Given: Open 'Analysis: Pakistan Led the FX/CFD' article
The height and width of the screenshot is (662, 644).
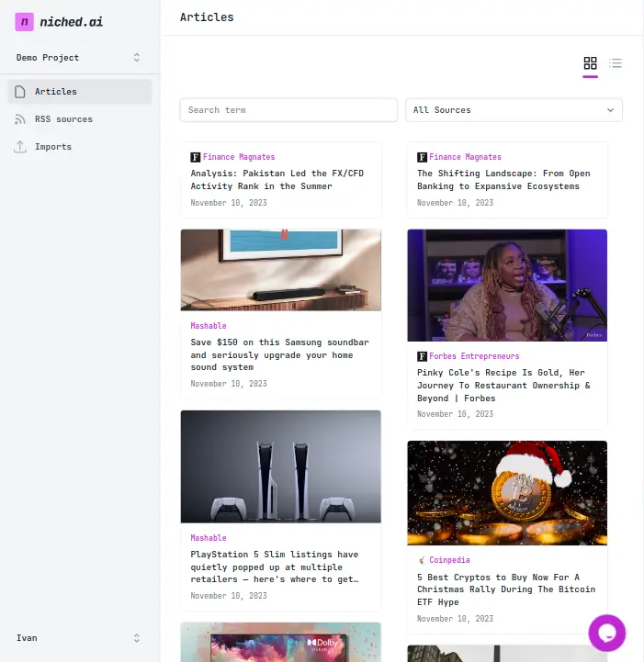Looking at the screenshot, I should point(277,180).
